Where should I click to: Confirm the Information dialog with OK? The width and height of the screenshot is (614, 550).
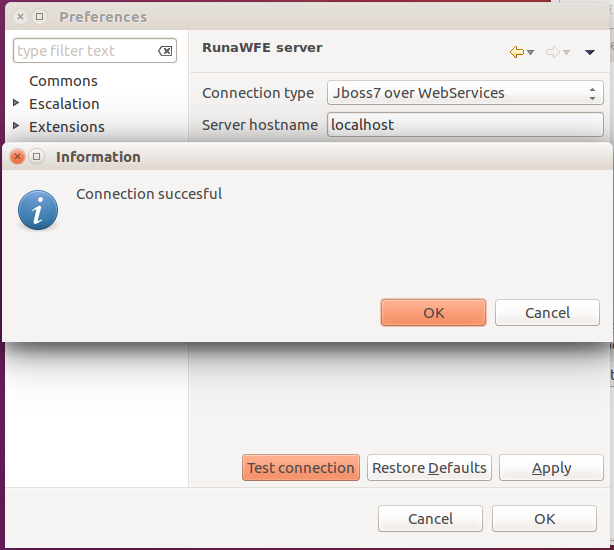click(x=433, y=312)
